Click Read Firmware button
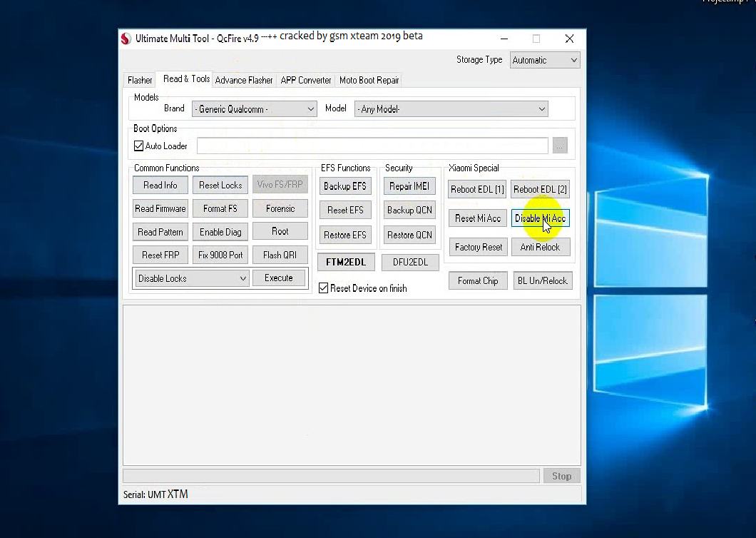The height and width of the screenshot is (538, 756). point(160,208)
